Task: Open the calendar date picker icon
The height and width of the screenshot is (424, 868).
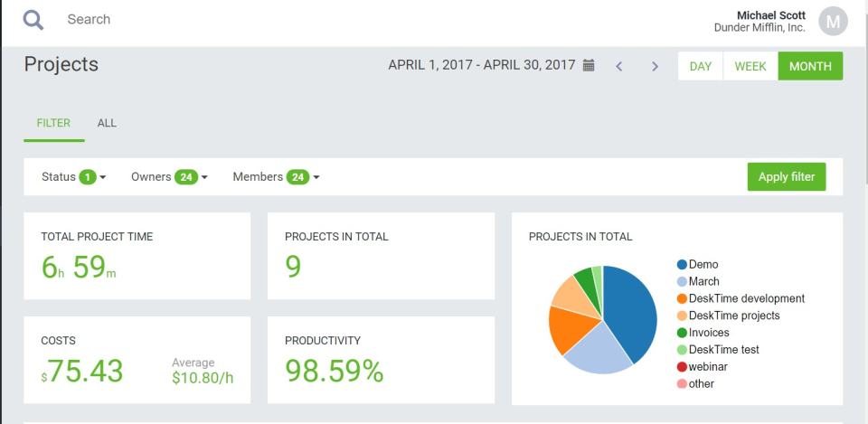Action: pos(589,65)
